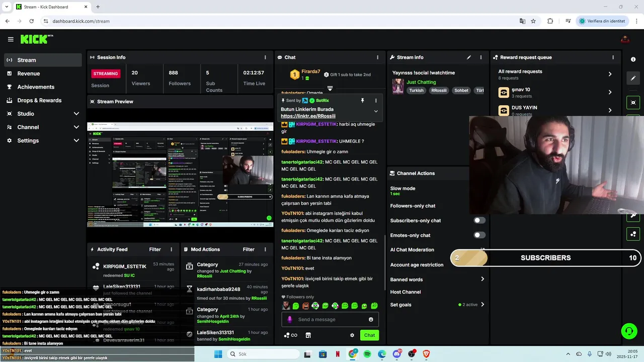Open the Chat panel three-dot menu
This screenshot has height=362, width=644.
[x=377, y=57]
